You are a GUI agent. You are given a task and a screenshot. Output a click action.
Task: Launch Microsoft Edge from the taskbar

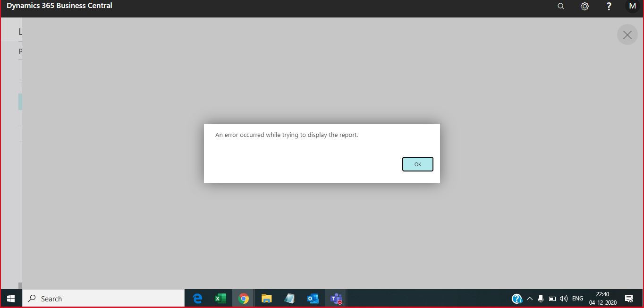pyautogui.click(x=197, y=298)
